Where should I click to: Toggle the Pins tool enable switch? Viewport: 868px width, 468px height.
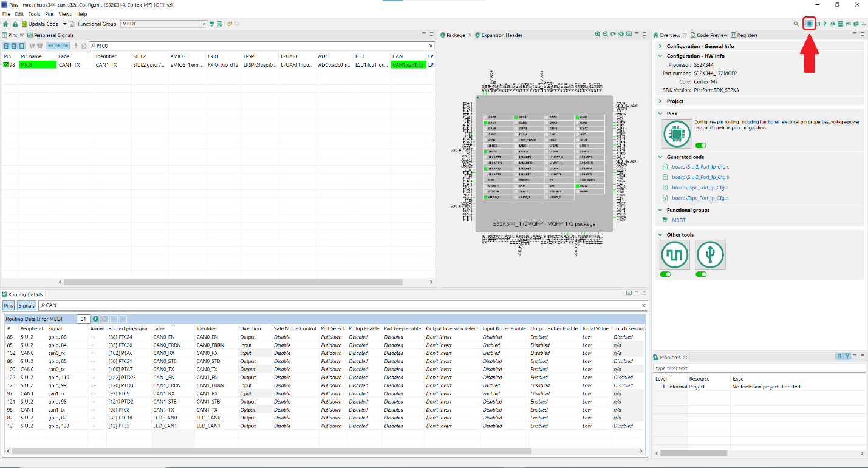click(x=700, y=146)
